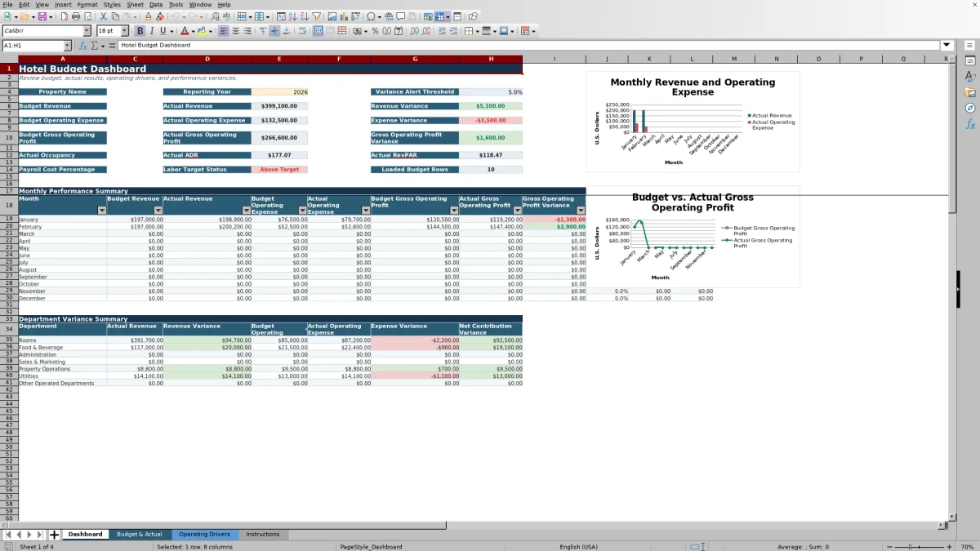980x551 pixels.
Task: Open the Sheet menu
Action: [135, 4]
